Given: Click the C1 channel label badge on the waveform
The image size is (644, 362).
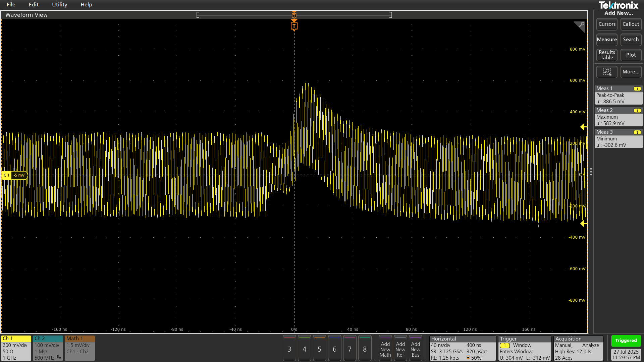Looking at the screenshot, I should pos(7,175).
